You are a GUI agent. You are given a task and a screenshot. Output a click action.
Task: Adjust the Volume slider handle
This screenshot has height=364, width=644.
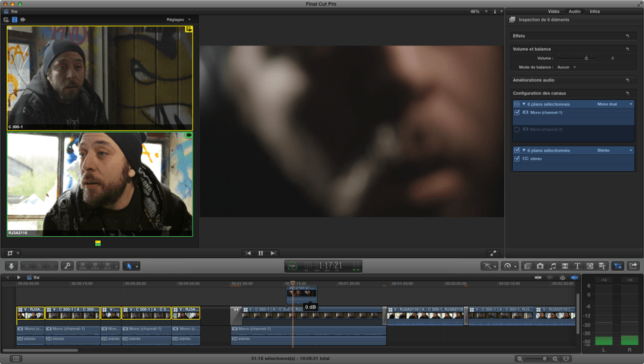(586, 58)
